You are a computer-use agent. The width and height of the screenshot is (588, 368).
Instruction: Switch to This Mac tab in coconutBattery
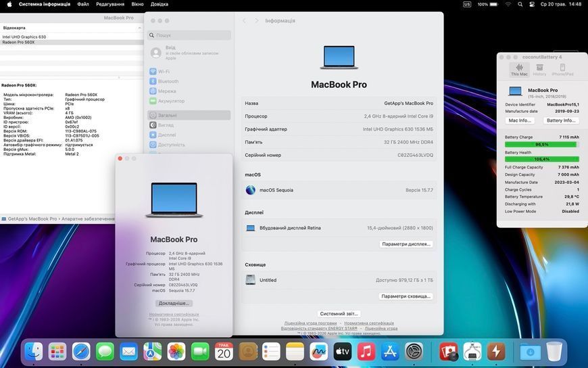[x=519, y=70]
